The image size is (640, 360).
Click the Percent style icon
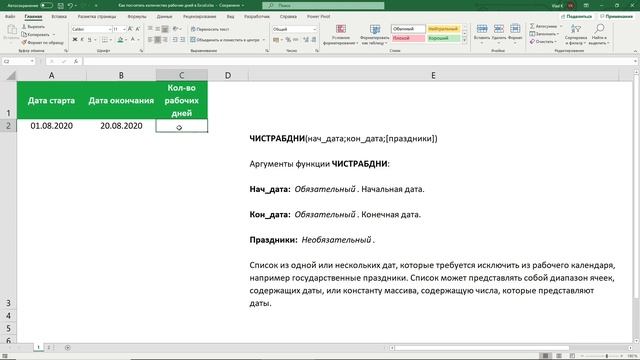click(x=288, y=40)
